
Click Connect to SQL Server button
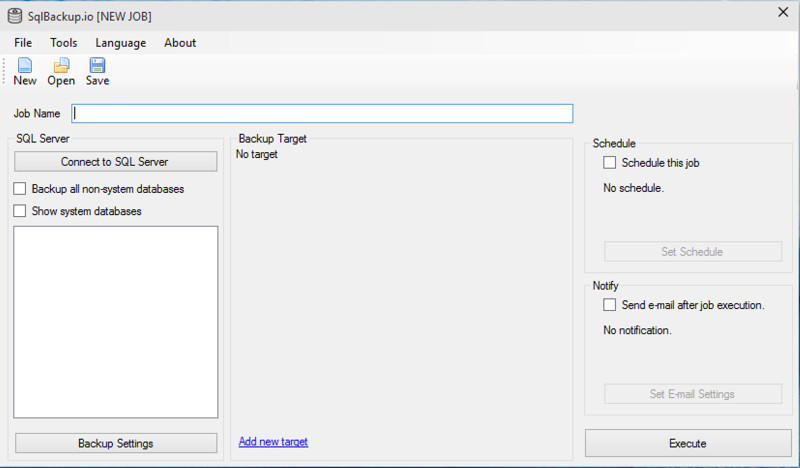click(x=115, y=162)
